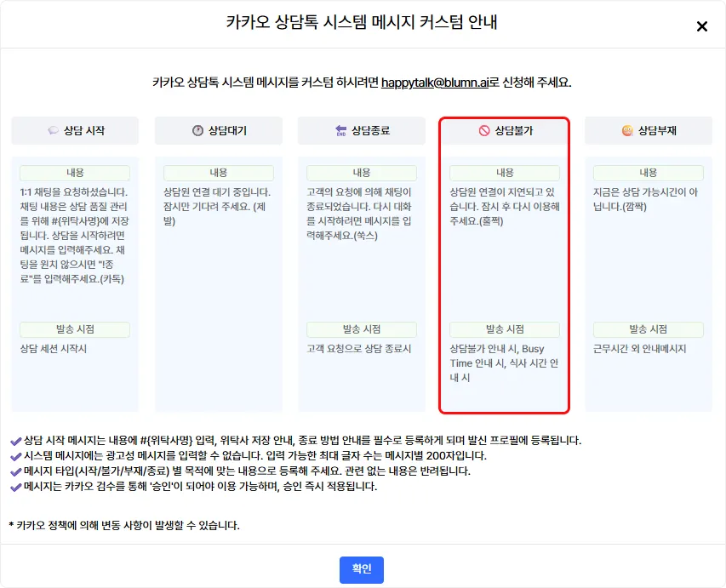Image resolution: width=726 pixels, height=588 pixels.
Task: Click the '지금은 상담 가능시간이' message text
Action: click(645, 199)
